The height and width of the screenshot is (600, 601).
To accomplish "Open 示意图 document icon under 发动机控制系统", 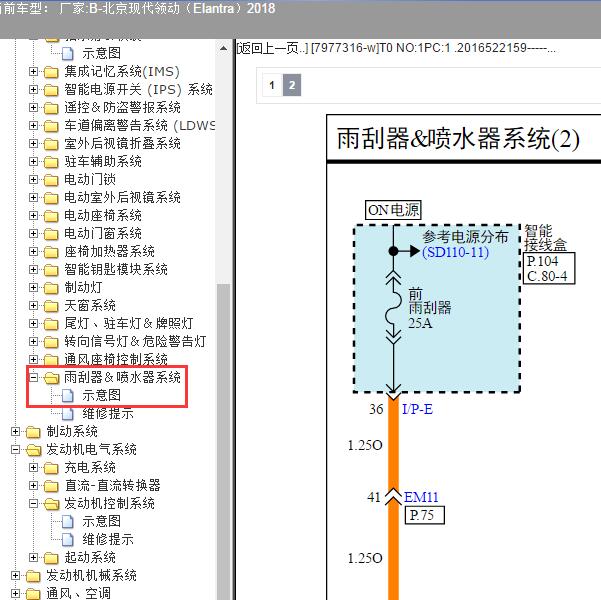I will point(68,521).
